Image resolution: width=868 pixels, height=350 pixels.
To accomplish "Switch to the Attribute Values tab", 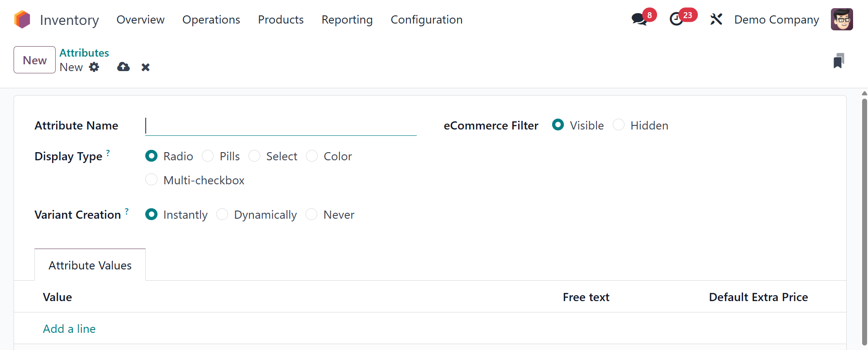I will (90, 265).
